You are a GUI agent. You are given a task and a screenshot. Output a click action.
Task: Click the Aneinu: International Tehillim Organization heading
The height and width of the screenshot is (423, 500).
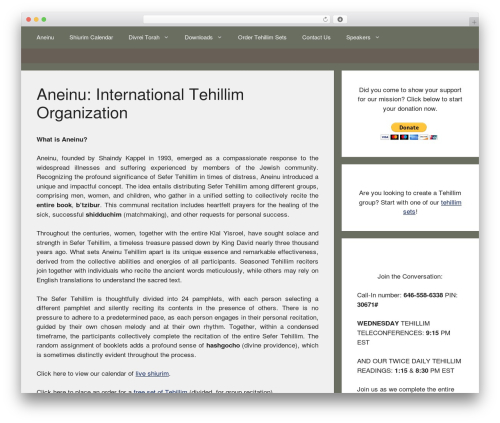[x=140, y=104]
